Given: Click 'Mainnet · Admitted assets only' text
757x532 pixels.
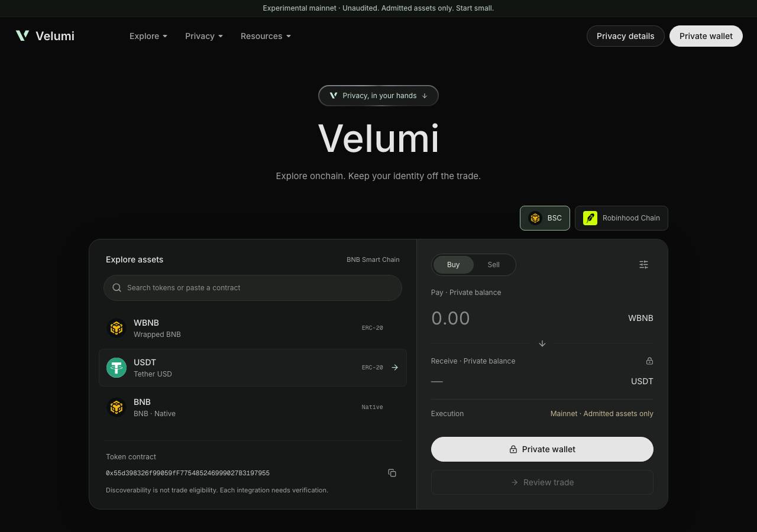Looking at the screenshot, I should point(602,414).
